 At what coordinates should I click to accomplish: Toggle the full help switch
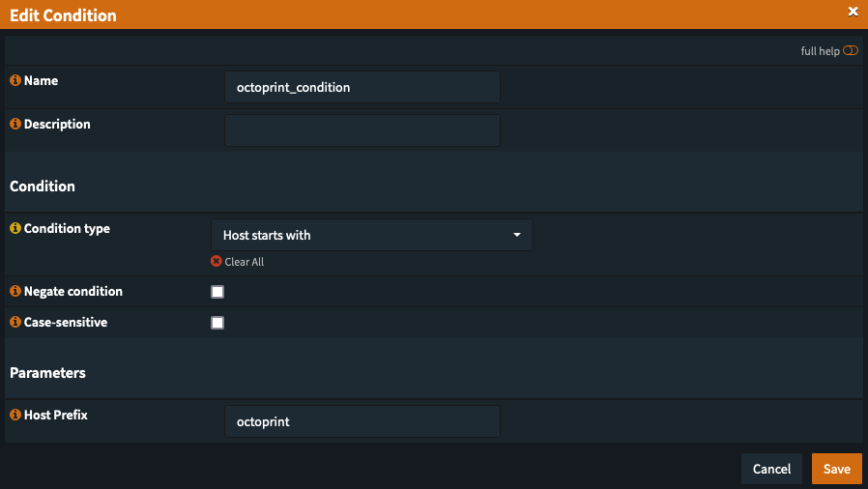coord(851,51)
